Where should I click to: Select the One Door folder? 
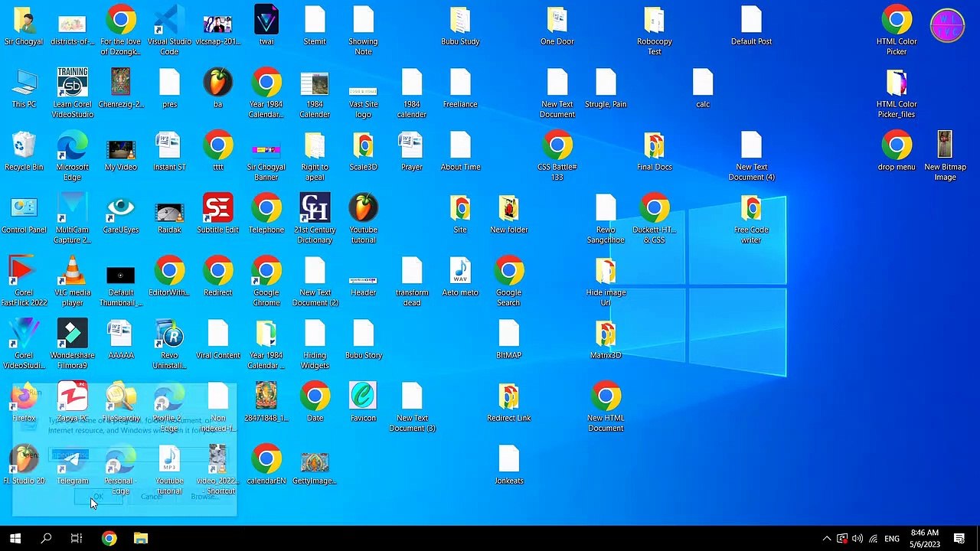[x=557, y=25]
